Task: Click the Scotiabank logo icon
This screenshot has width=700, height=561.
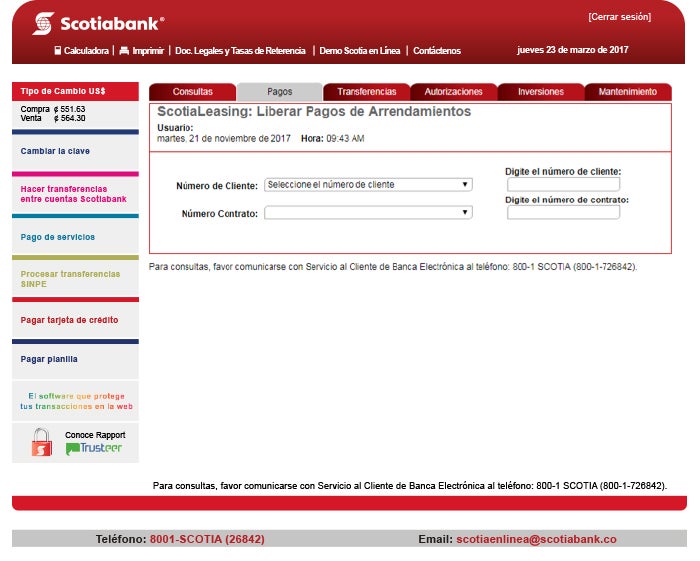Action: [x=43, y=23]
